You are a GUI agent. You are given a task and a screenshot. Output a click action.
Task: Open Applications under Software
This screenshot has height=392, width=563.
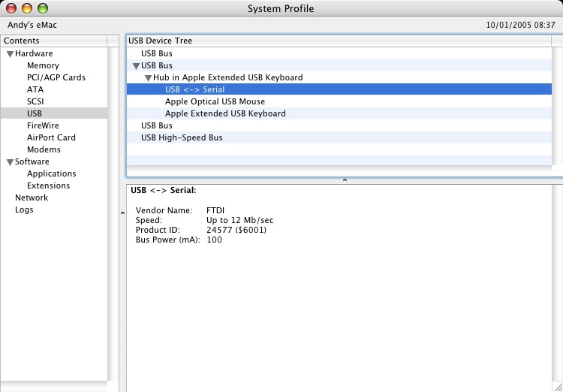point(52,173)
